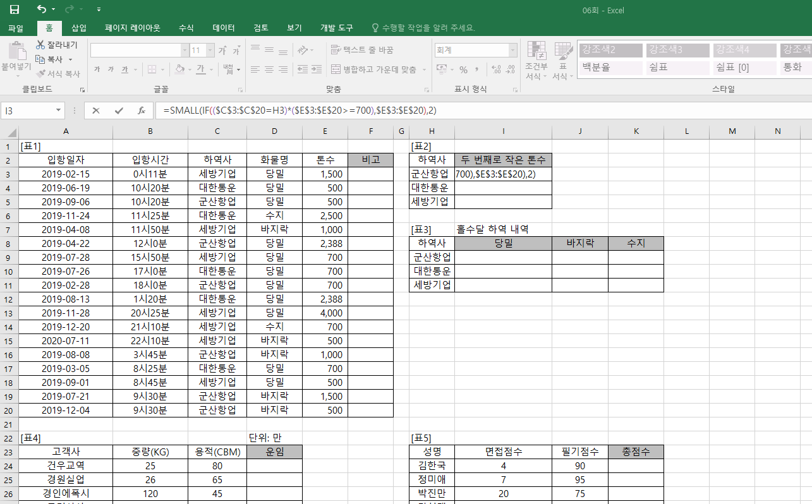The width and height of the screenshot is (812, 504).
Task: Open Insert Function with the fx icon
Action: (142, 111)
